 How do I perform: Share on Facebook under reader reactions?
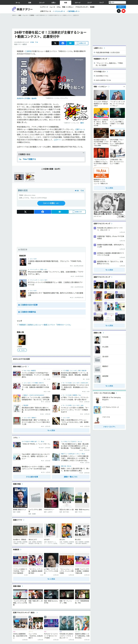click(x=43, y=212)
